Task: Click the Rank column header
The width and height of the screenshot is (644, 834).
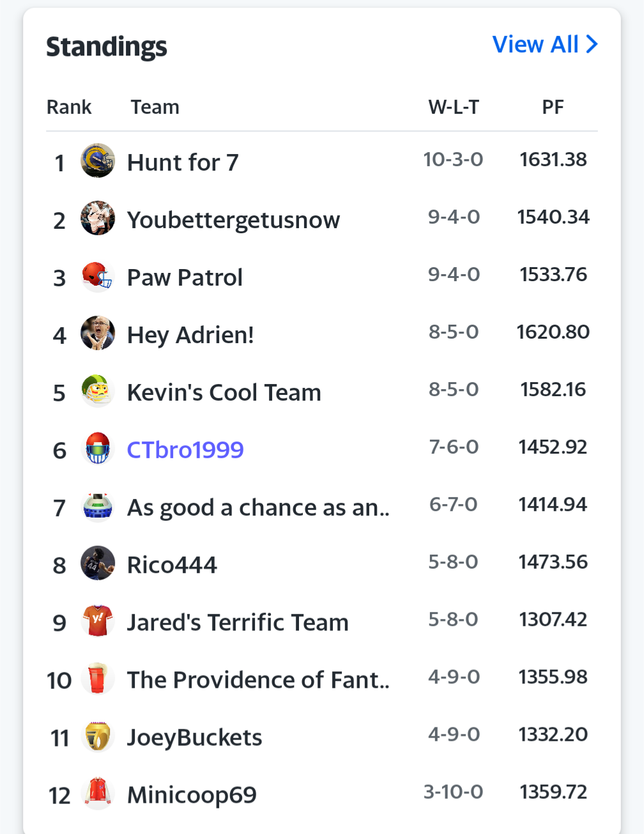Action: pyautogui.click(x=69, y=107)
